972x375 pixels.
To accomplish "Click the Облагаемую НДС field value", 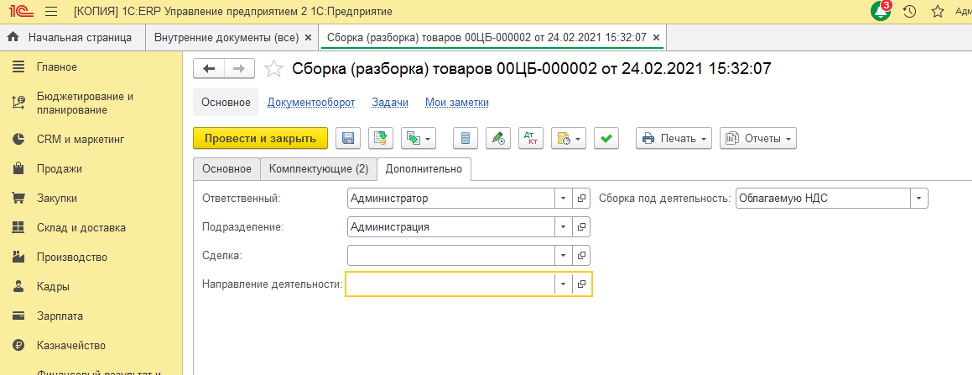I will [x=823, y=199].
